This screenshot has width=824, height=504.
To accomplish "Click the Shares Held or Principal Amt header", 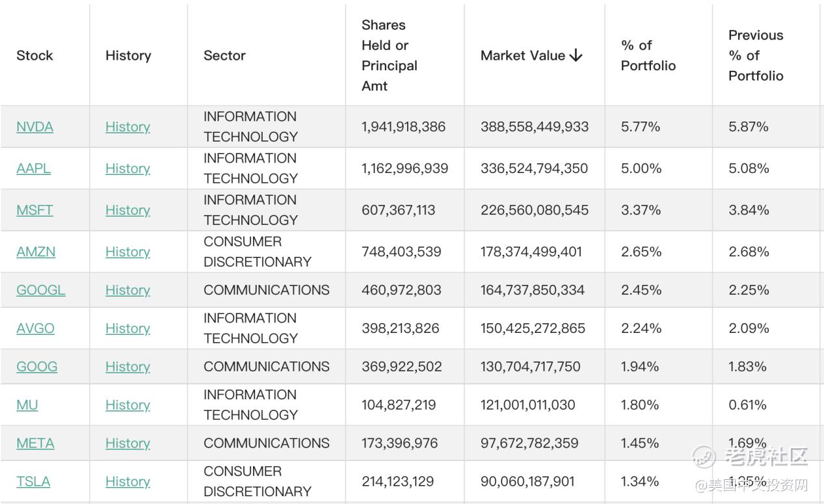I will point(390,56).
